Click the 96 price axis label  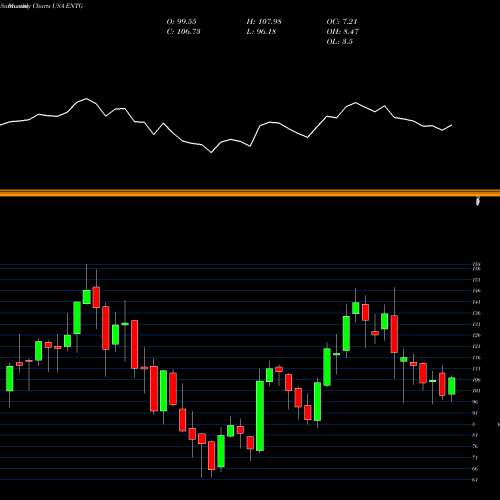coord(475,402)
